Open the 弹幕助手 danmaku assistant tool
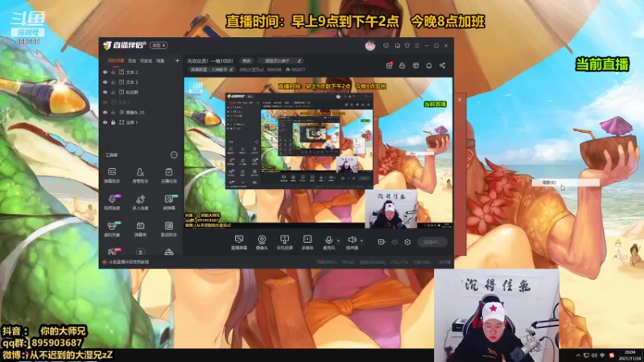644x362 pixels. 112,175
